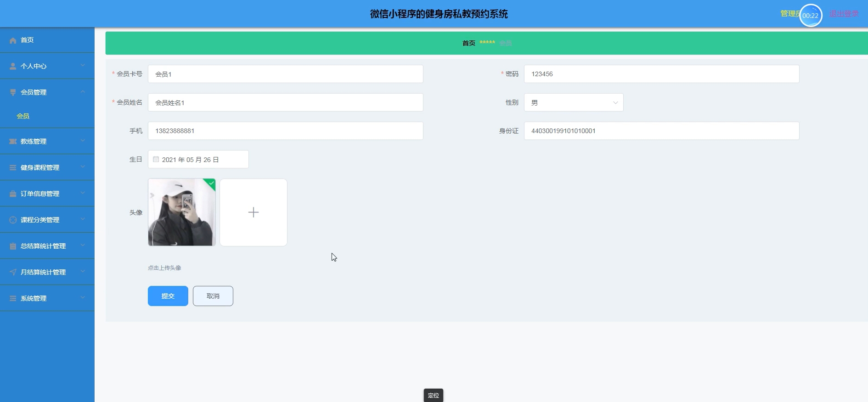Click the home icon in sidebar
The height and width of the screenshot is (402, 868).
click(13, 40)
